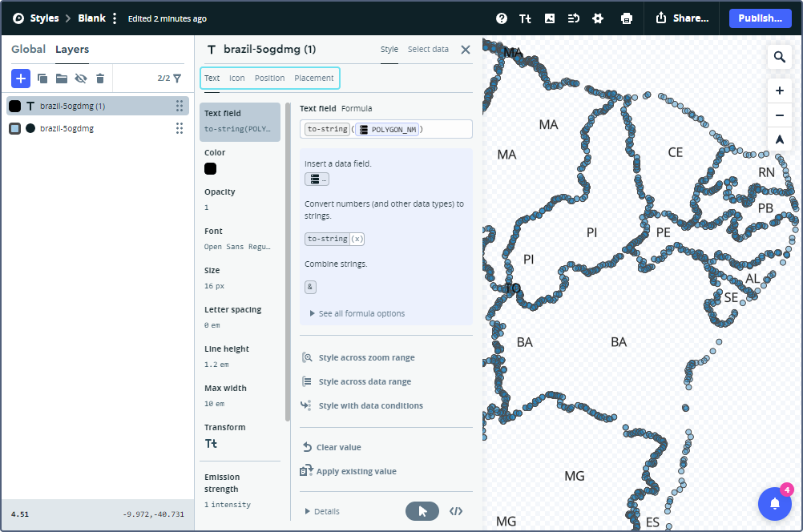Duplicate the selected layer
Image resolution: width=803 pixels, height=532 pixels.
[x=42, y=79]
